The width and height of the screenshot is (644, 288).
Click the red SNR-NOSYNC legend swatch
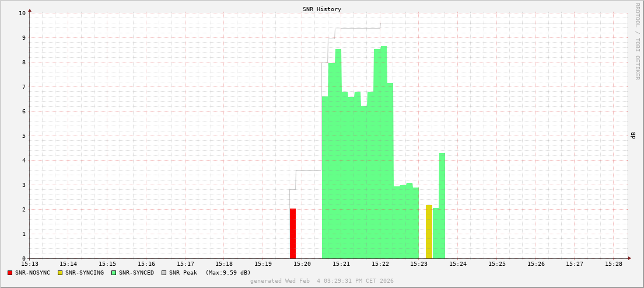(10, 273)
